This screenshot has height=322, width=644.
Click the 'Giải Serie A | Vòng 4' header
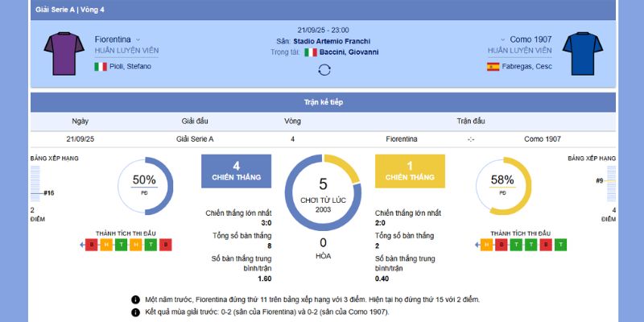70,10
